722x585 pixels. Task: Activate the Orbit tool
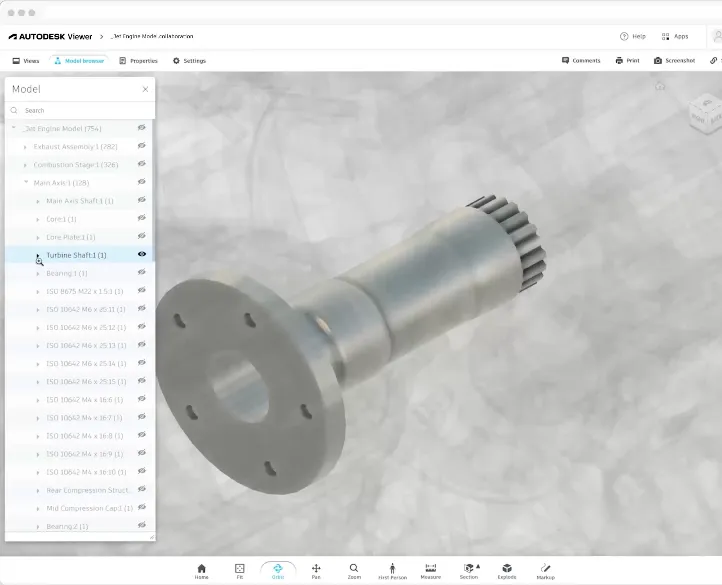pyautogui.click(x=278, y=571)
